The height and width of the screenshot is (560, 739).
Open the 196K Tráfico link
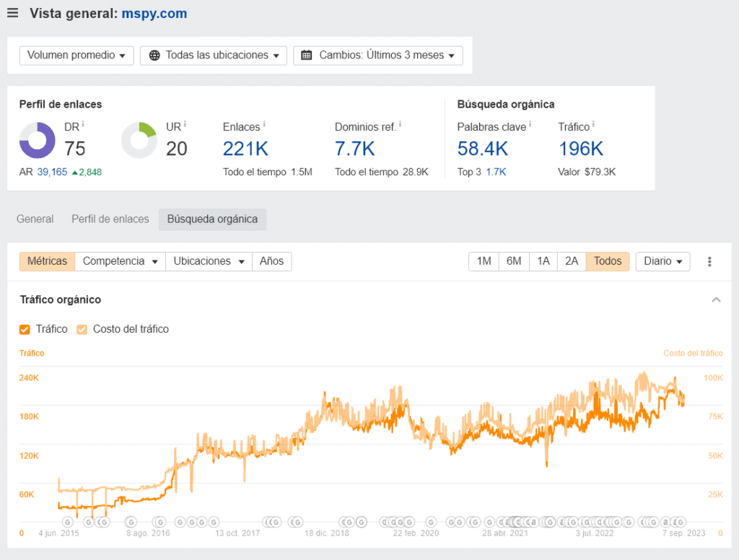pos(581,149)
